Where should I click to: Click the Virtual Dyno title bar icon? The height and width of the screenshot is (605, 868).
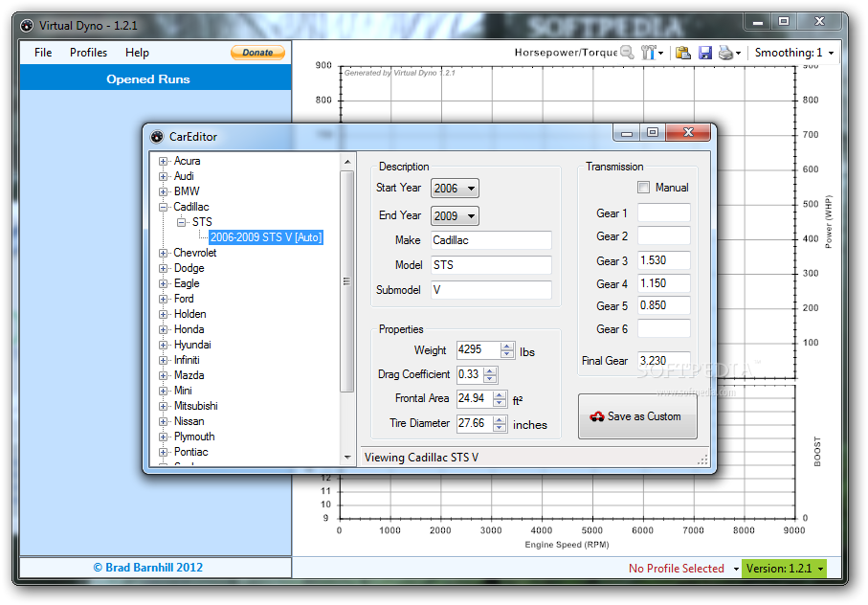point(27,26)
